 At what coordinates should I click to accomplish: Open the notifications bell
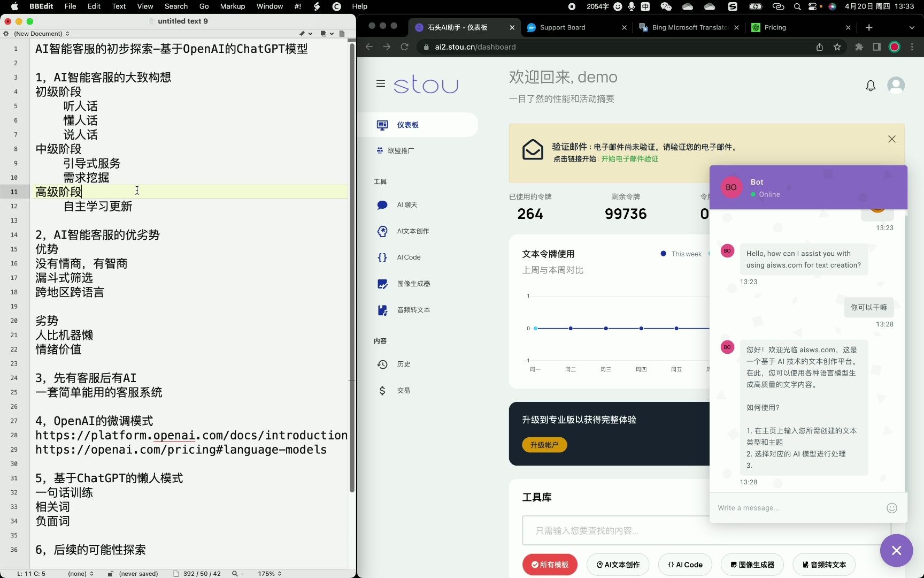tap(871, 86)
